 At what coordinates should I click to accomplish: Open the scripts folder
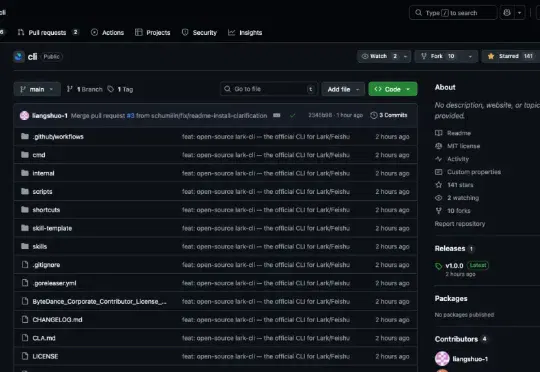click(x=42, y=191)
